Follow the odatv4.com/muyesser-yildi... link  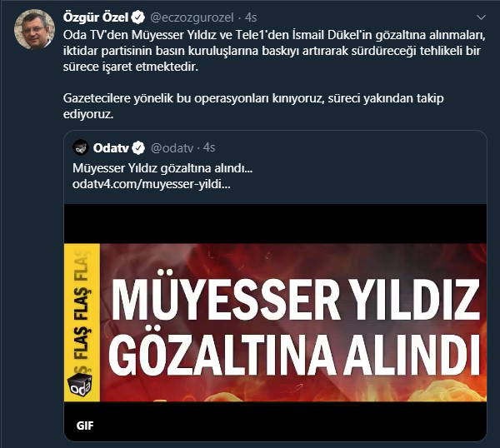pyautogui.click(x=151, y=184)
